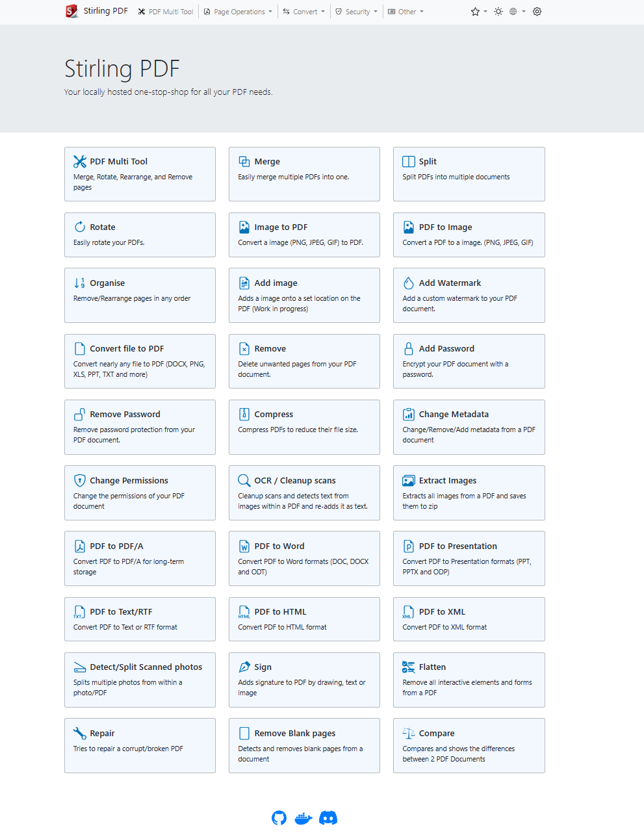Open the GitHub icon link in footer

tap(279, 817)
